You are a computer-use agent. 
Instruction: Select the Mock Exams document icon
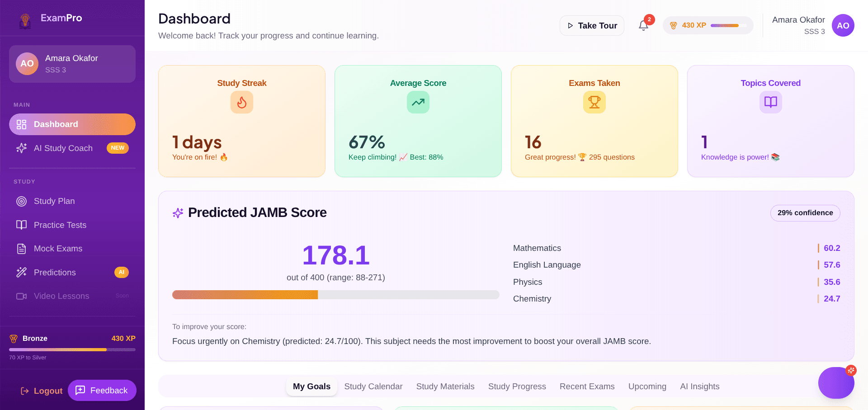(x=21, y=249)
